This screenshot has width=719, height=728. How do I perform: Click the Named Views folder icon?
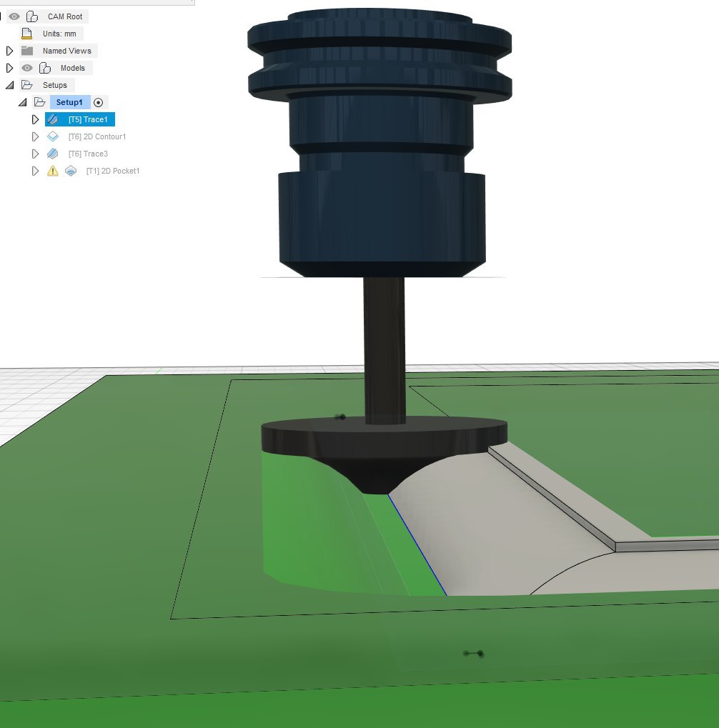pyautogui.click(x=27, y=51)
